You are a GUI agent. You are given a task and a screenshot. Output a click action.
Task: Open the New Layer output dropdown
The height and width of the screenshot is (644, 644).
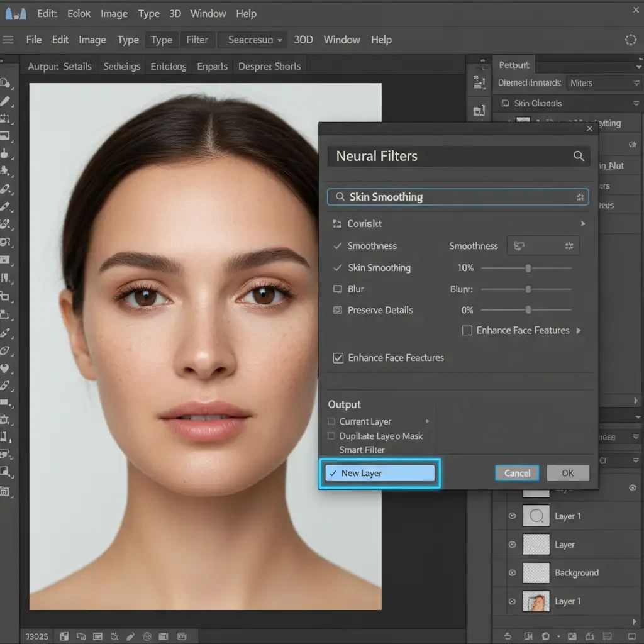[x=379, y=473]
